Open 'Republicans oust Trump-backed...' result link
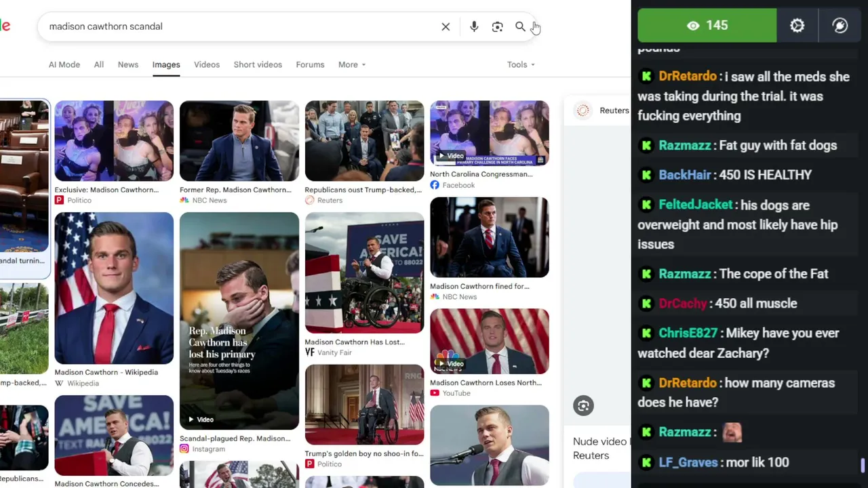Viewport: 868px width, 488px height. (x=363, y=190)
